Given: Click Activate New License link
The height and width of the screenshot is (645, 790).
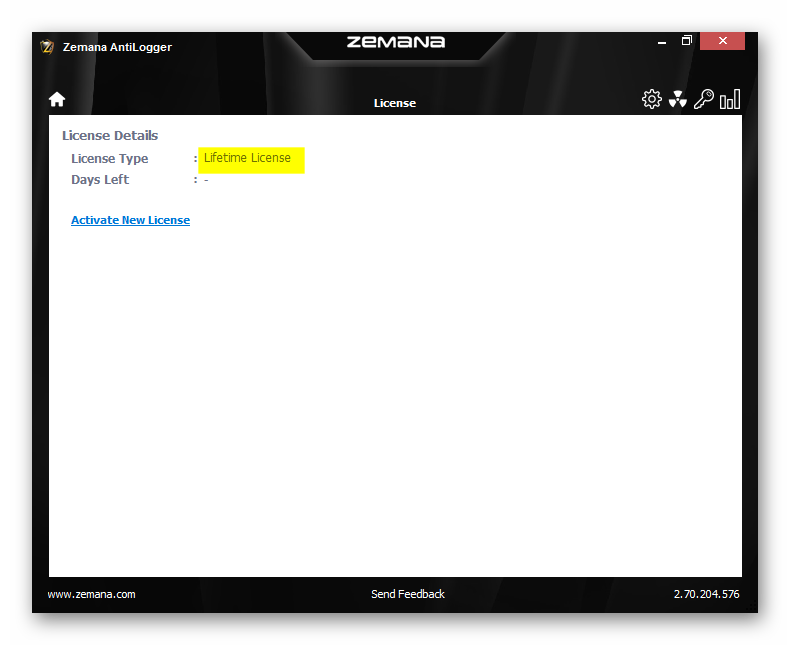Looking at the screenshot, I should click(x=130, y=220).
